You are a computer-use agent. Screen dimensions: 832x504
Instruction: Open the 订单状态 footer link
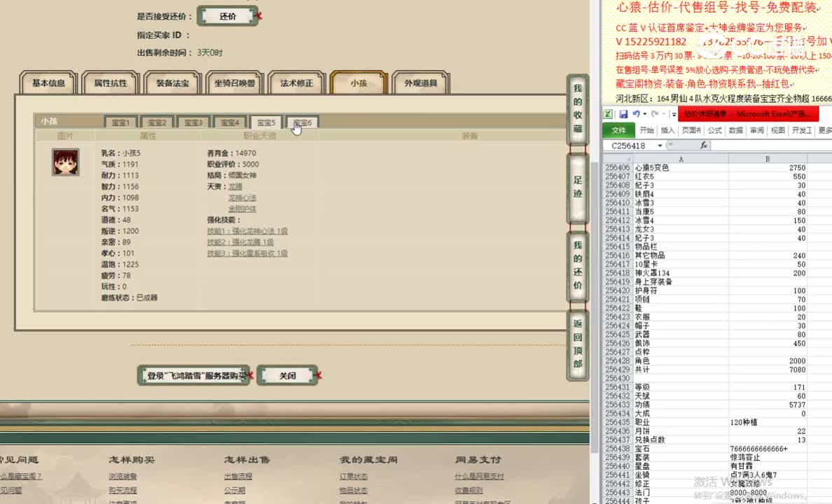(354, 477)
